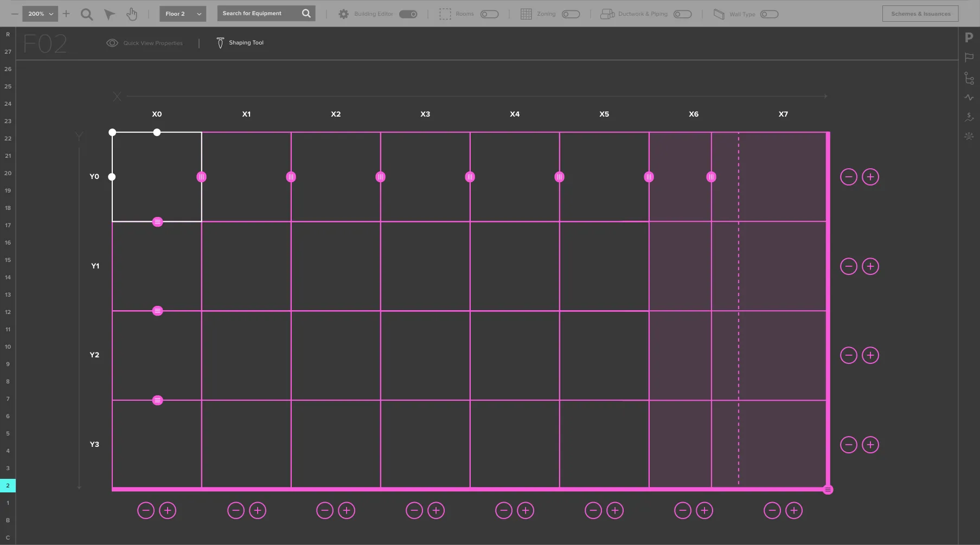The width and height of the screenshot is (980, 545).
Task: Click the horizontal grid handle between Y2 and Y3
Action: (157, 400)
